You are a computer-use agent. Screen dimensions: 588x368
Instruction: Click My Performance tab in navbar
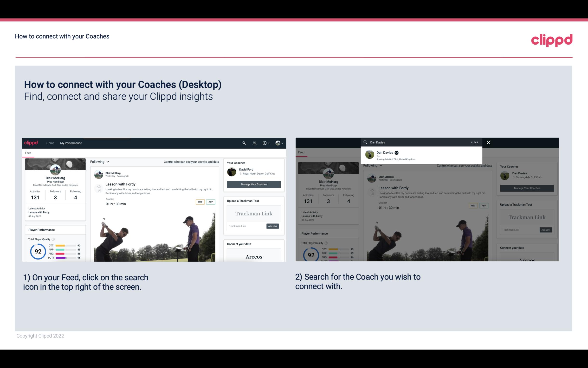click(71, 143)
